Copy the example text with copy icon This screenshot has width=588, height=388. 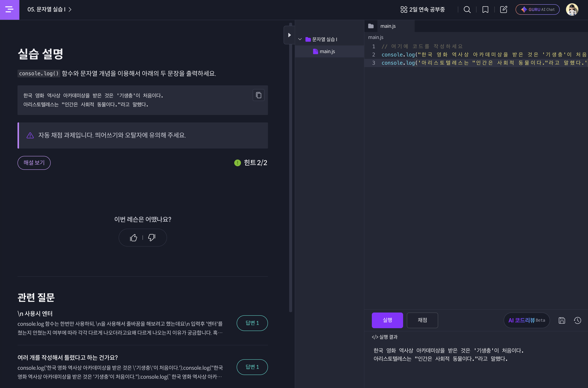259,95
